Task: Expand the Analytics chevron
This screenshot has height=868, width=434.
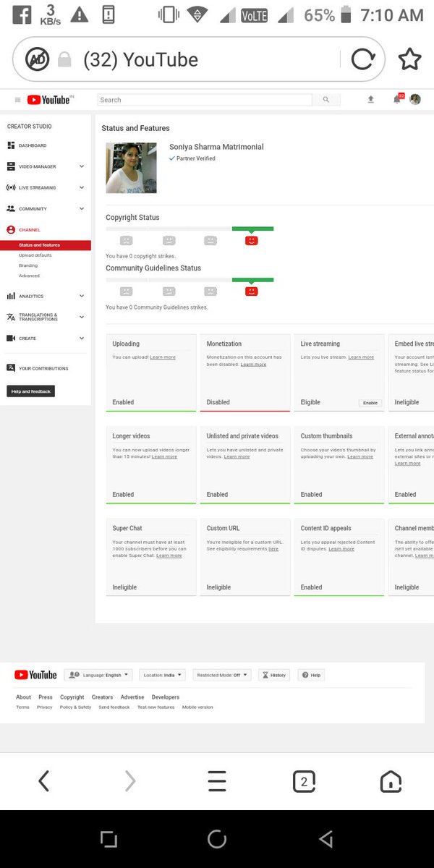Action: (82, 296)
